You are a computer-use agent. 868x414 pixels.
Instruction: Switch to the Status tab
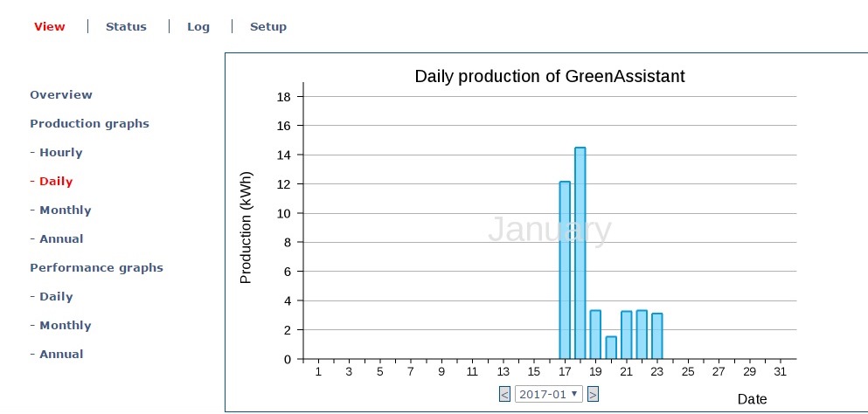126,26
